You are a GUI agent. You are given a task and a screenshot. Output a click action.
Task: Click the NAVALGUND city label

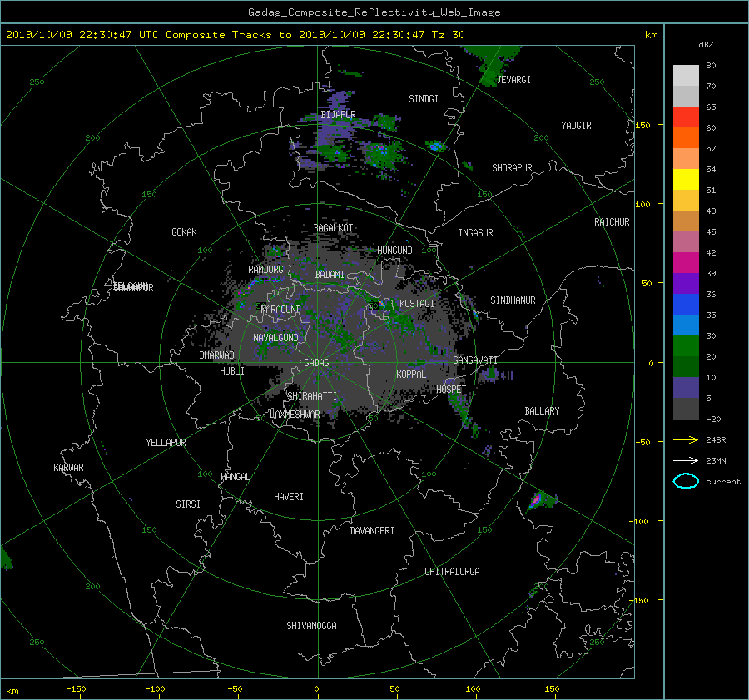point(275,338)
